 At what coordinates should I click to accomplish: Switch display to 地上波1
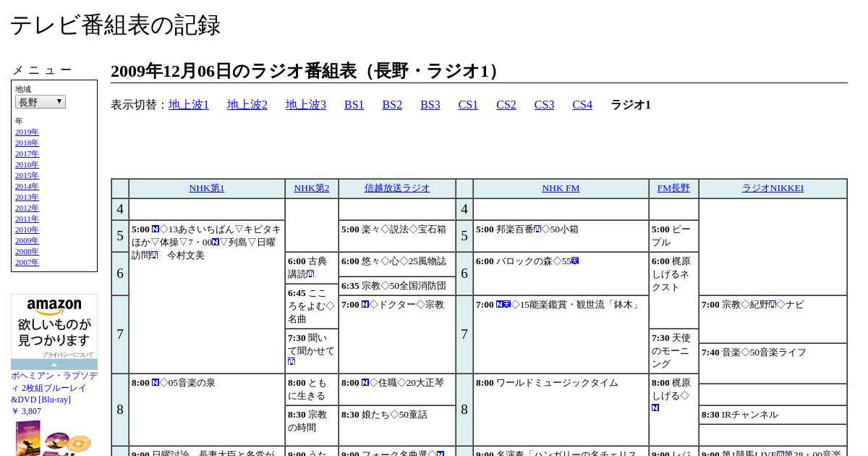click(189, 105)
